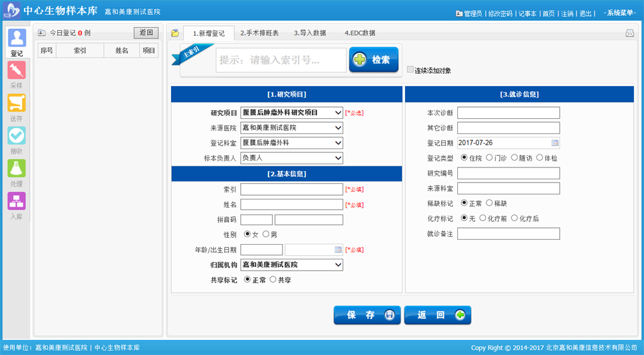Open the 入库 storage sidebar icon
Viewport: 644px width, 355px height.
[16, 201]
